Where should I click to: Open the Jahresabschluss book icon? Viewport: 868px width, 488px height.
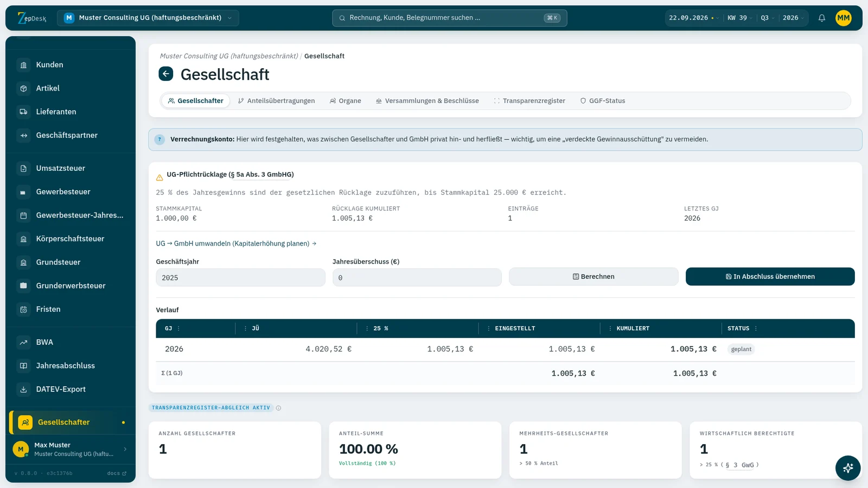tap(23, 366)
